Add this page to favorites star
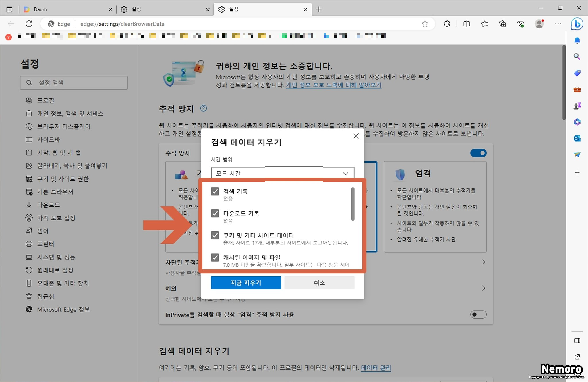The image size is (588, 382). click(425, 24)
